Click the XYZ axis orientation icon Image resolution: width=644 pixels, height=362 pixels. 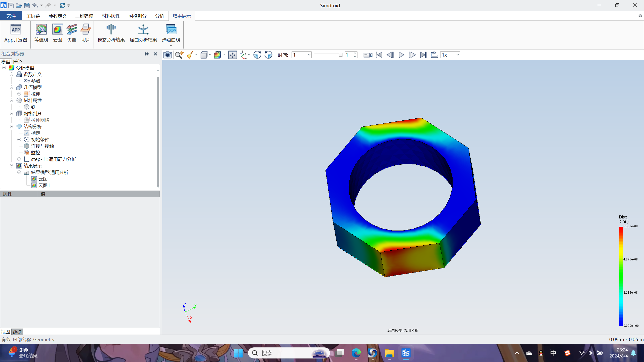243,55
